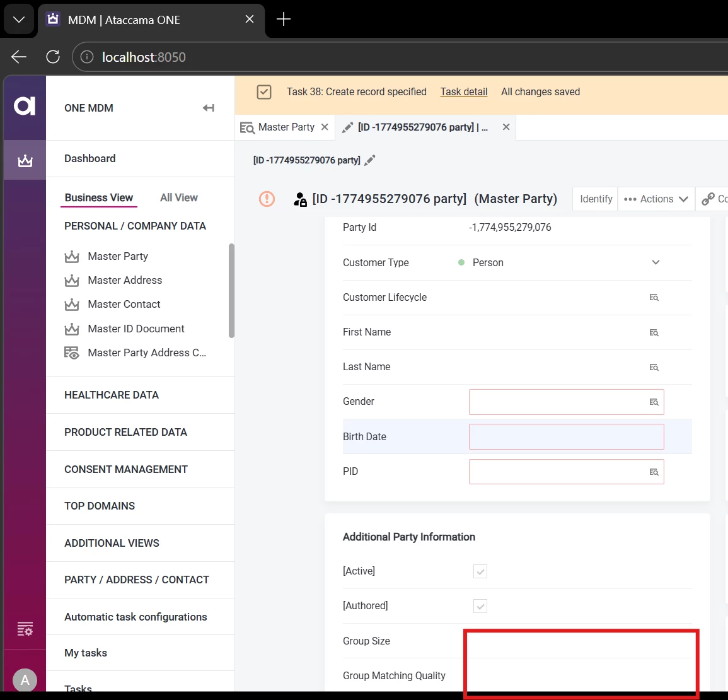The height and width of the screenshot is (700, 728).
Task: Click the 'All changes saved' status text
Action: coord(540,91)
